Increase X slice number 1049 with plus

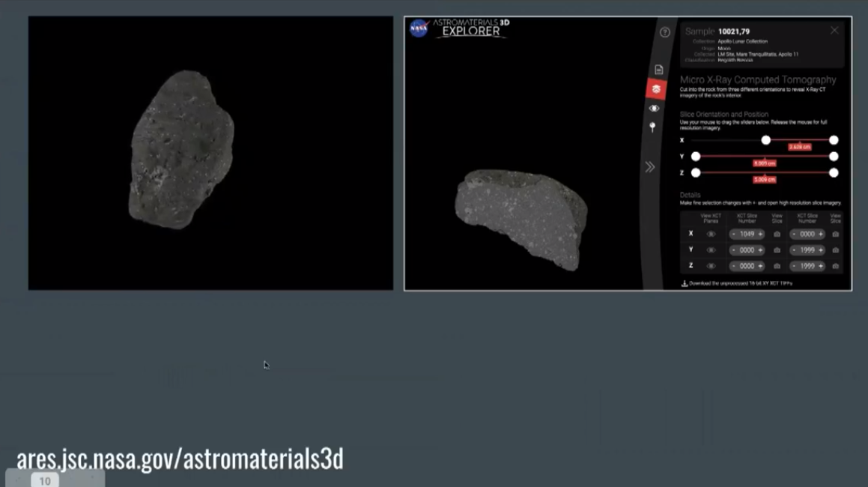coord(761,235)
